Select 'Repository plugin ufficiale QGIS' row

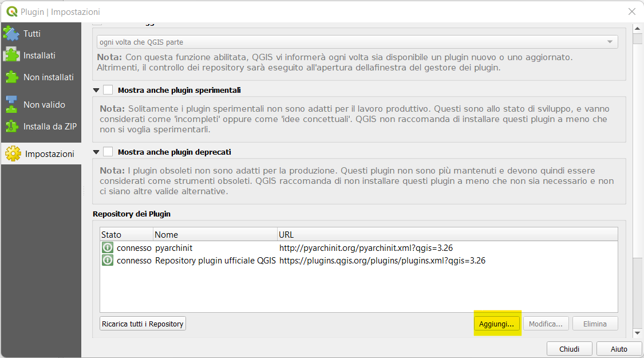coord(358,260)
